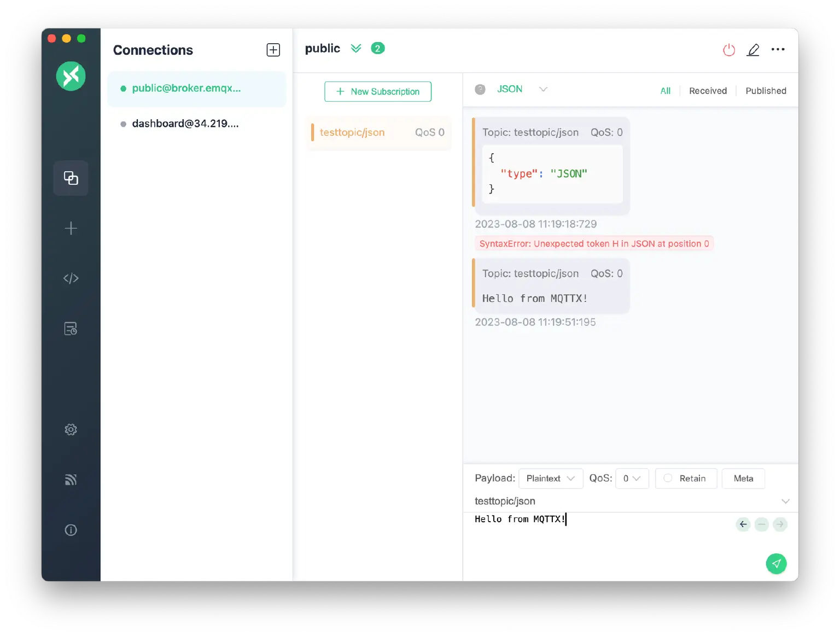Select the testtopic/json subscription color bar

313,132
